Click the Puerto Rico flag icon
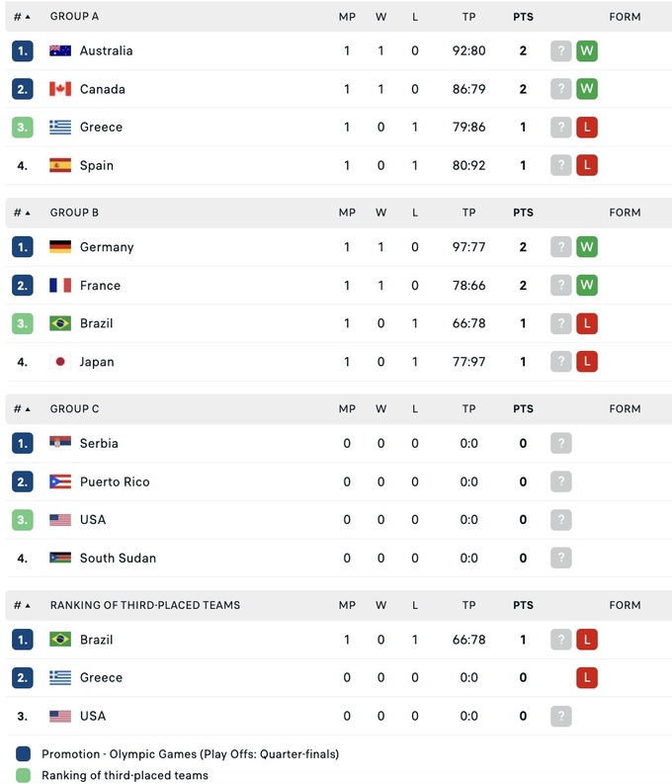Viewport: 672px width, 784px height. click(x=60, y=481)
